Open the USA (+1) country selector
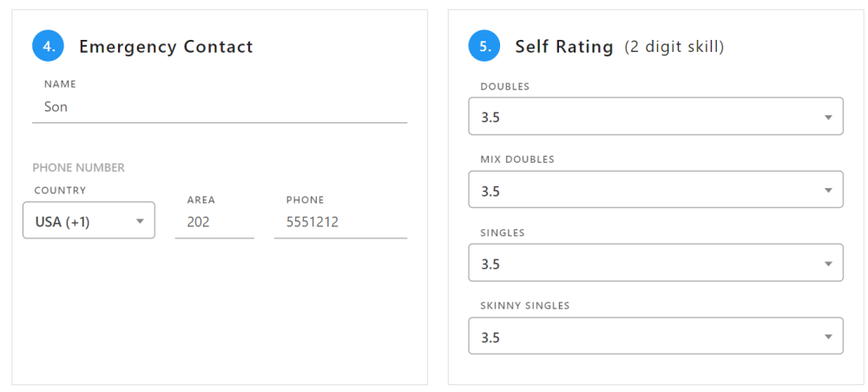This screenshot has width=868, height=392. click(x=78, y=221)
